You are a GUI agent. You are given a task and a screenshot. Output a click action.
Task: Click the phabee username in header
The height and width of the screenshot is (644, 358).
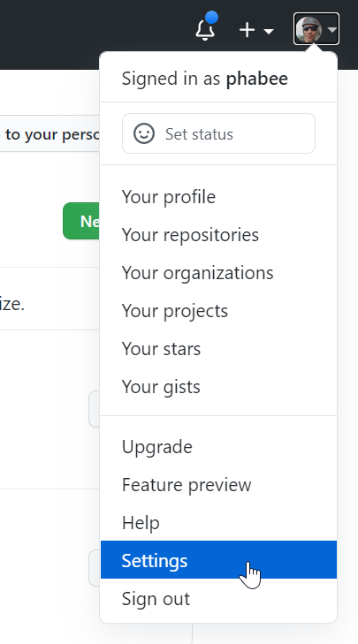point(257,79)
